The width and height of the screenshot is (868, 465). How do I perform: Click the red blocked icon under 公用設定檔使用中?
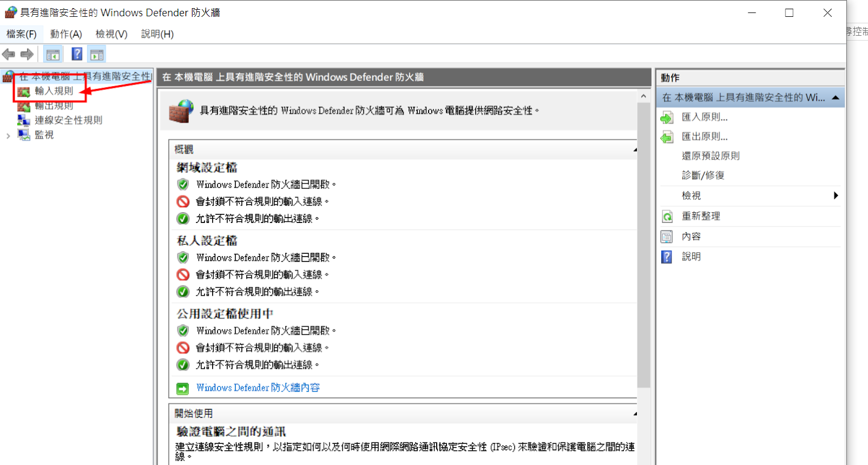(183, 348)
